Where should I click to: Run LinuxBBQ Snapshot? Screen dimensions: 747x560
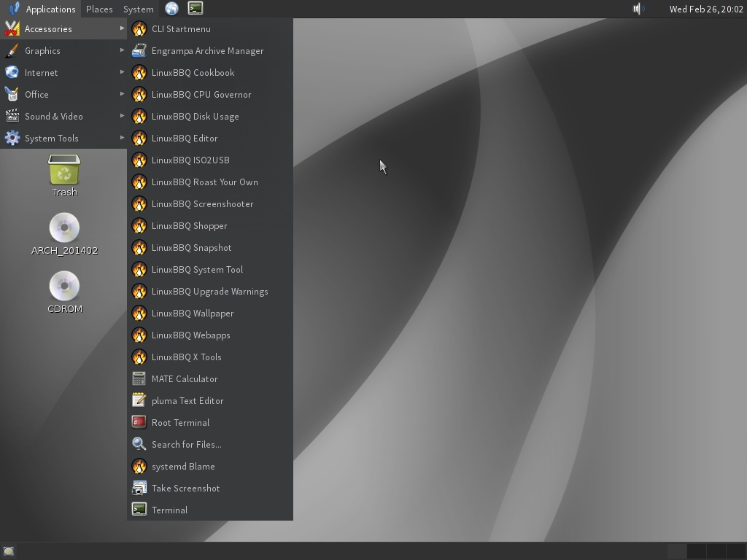tap(210, 248)
